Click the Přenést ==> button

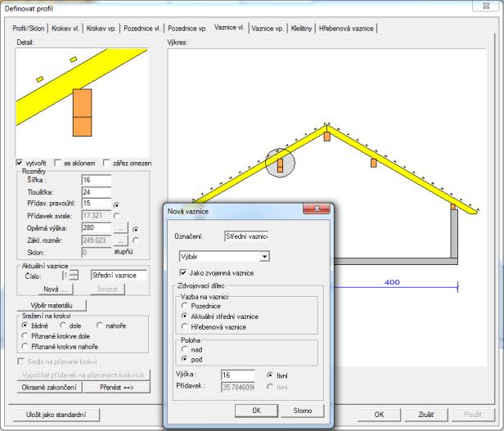[117, 388]
